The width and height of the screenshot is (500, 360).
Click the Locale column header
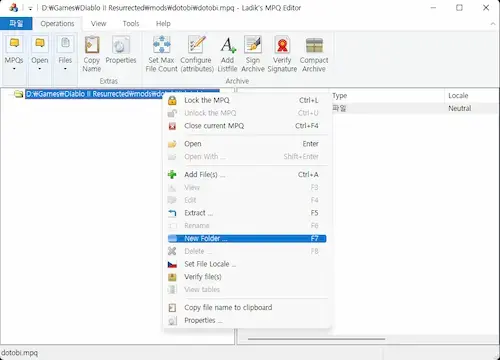click(x=472, y=96)
